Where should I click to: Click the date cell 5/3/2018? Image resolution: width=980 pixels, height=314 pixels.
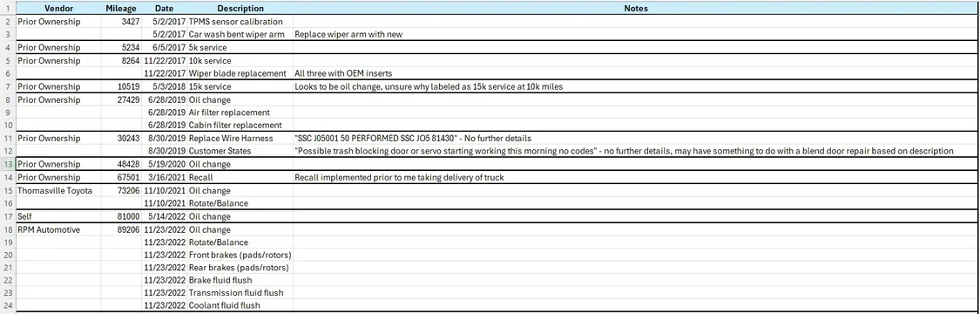(164, 86)
